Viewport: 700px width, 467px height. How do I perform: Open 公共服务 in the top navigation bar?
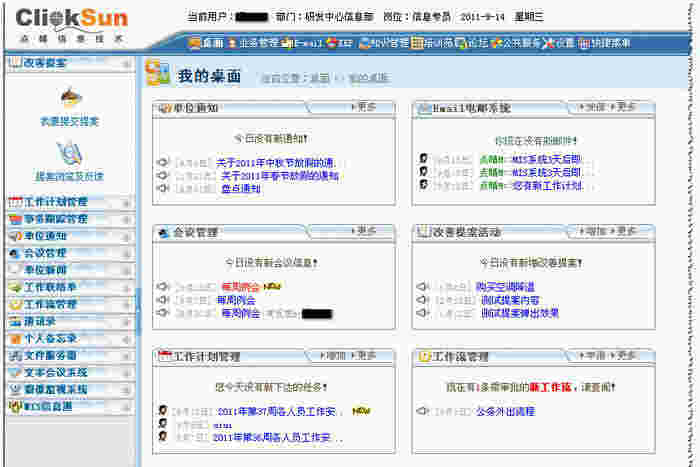[x=516, y=43]
